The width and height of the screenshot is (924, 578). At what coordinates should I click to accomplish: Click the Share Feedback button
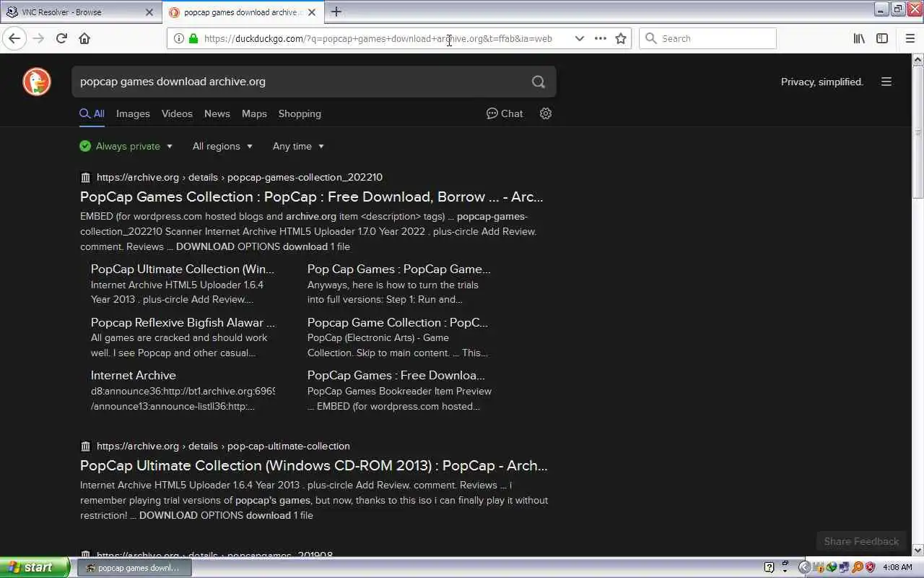(x=861, y=541)
